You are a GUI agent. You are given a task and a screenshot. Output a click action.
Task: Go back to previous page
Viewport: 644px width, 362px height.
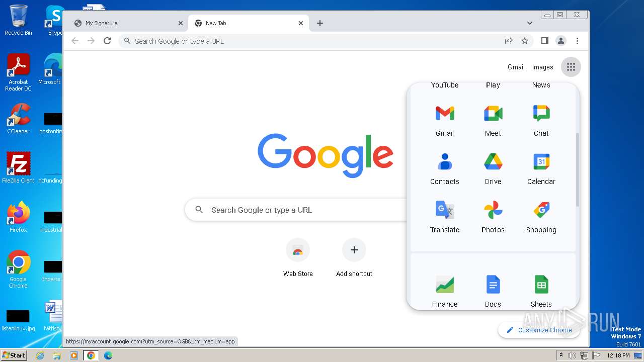pos(75,41)
